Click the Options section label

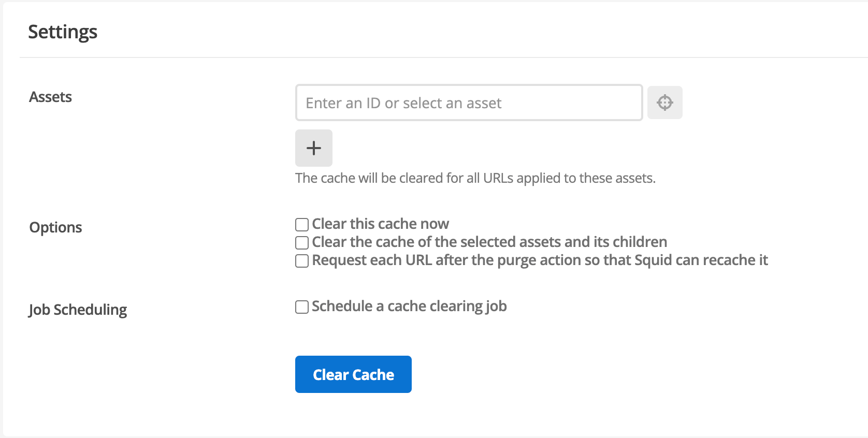55,227
